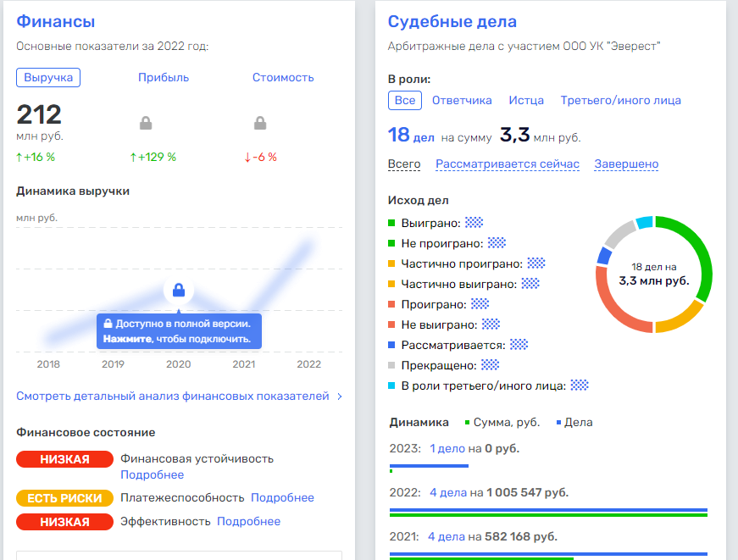Switch to the Прибыль tab

click(164, 78)
